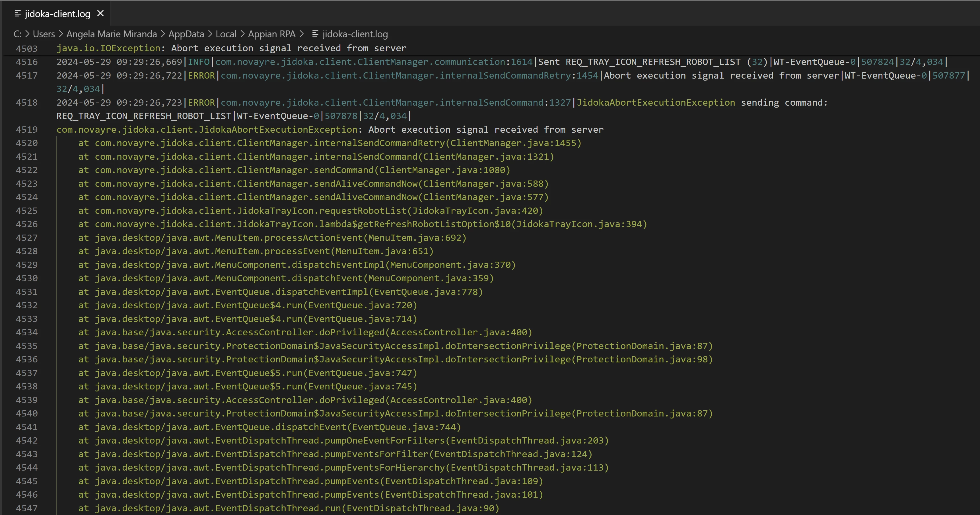Click 'EventQueue.java:720' on line 4532
The height and width of the screenshot is (515, 980).
click(363, 305)
